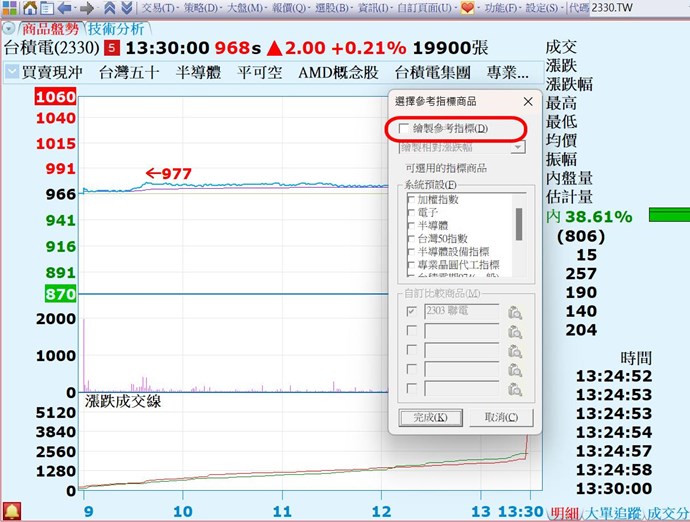Image resolution: width=690 pixels, height=522 pixels.
Task: Enable the 繪製參考指標(D) checkbox
Action: click(x=404, y=129)
